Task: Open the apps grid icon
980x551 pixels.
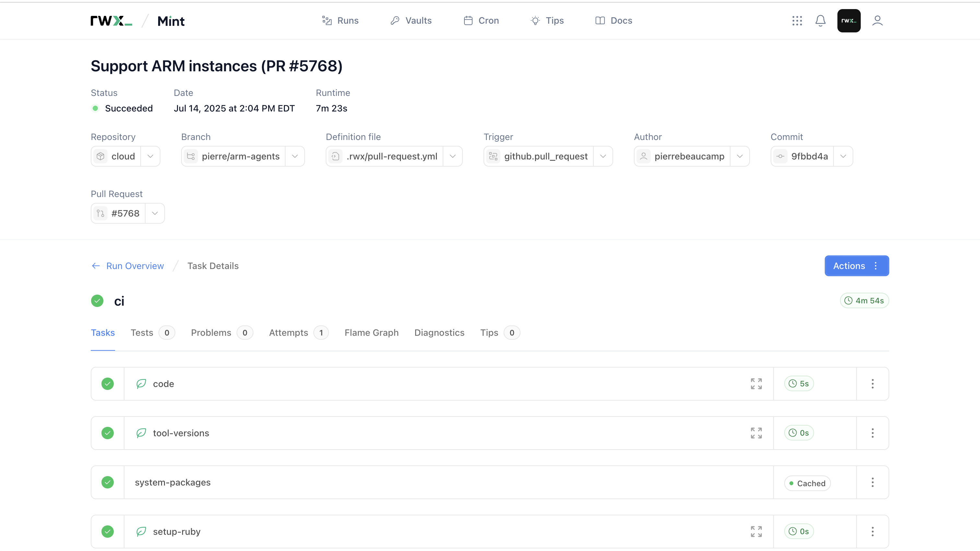Action: pyautogui.click(x=797, y=20)
